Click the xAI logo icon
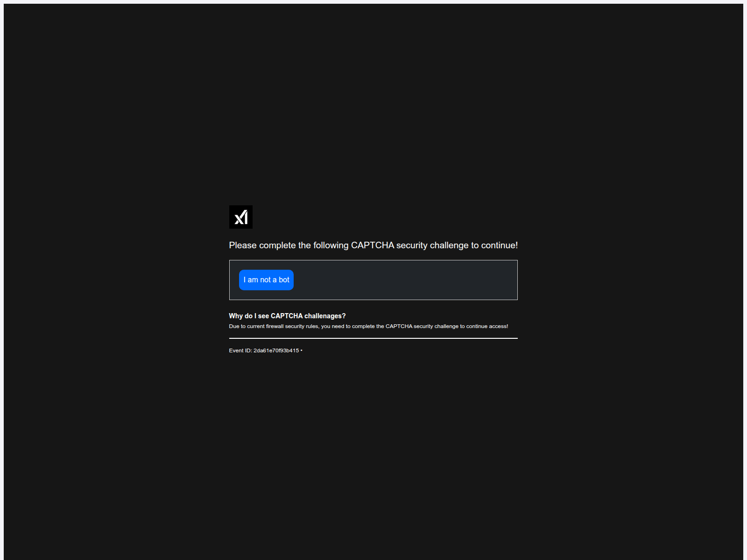Screen dimensions: 747x560 pos(241,217)
